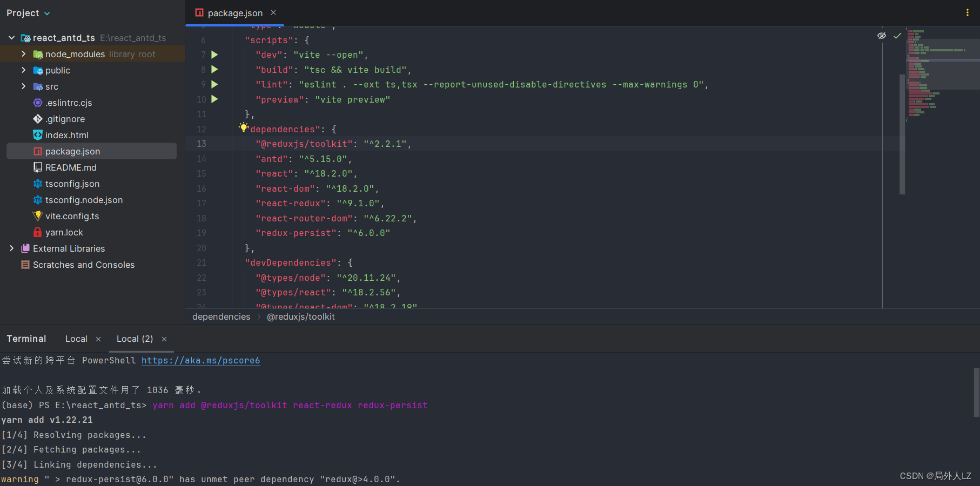The width and height of the screenshot is (980, 486).
Task: Click the lightbulb intention icon beside dependencies
Action: (244, 127)
